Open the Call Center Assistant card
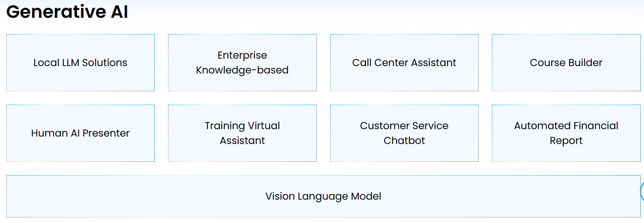 tap(404, 63)
